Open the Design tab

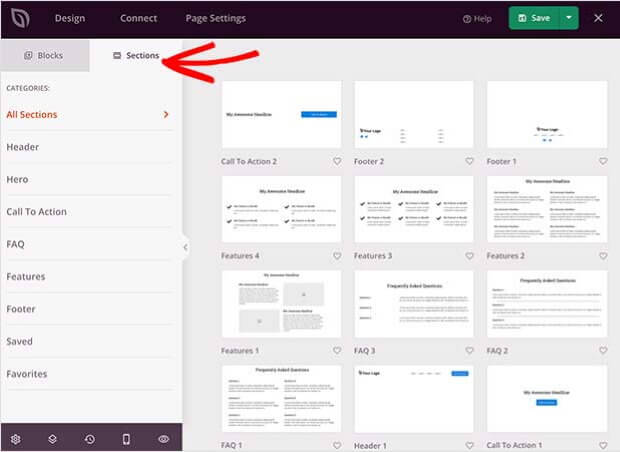70,18
